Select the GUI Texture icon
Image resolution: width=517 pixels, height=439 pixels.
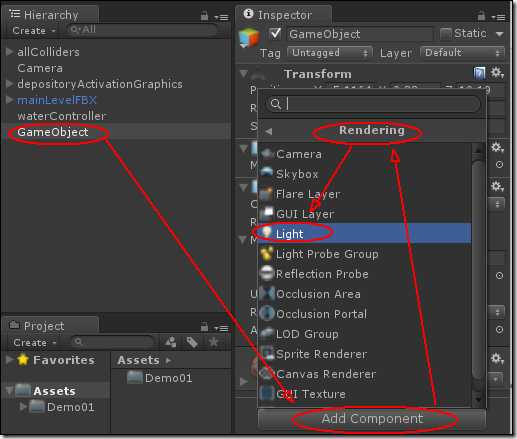click(x=267, y=394)
